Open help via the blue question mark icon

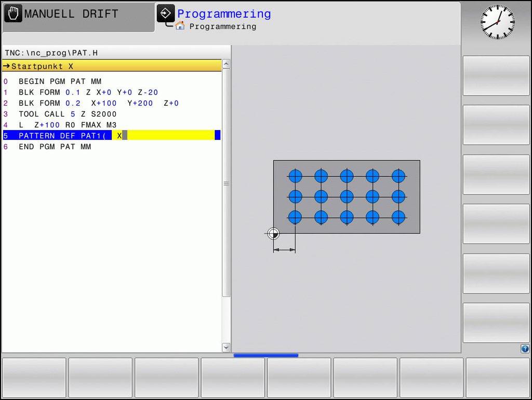pyautogui.click(x=525, y=349)
